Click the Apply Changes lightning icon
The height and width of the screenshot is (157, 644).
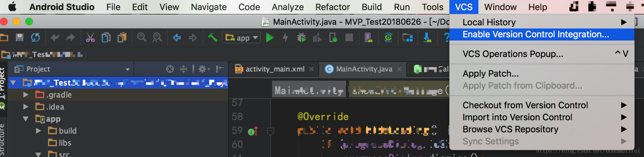pyautogui.click(x=285, y=38)
